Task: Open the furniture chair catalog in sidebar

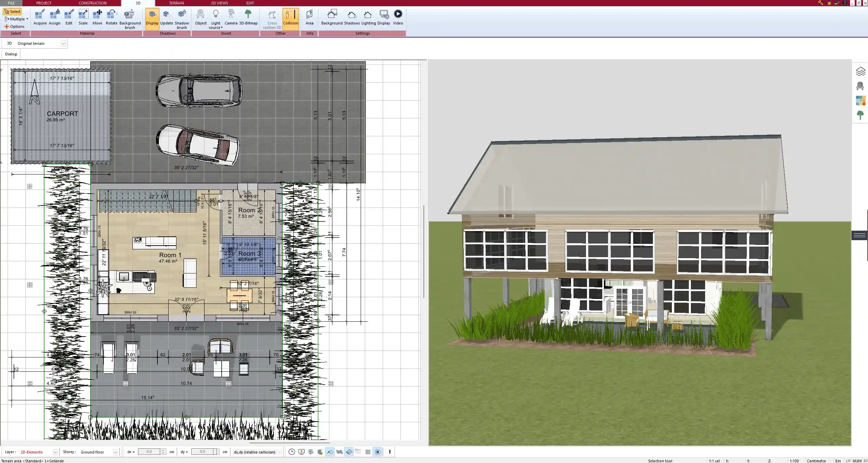Action: [x=860, y=86]
